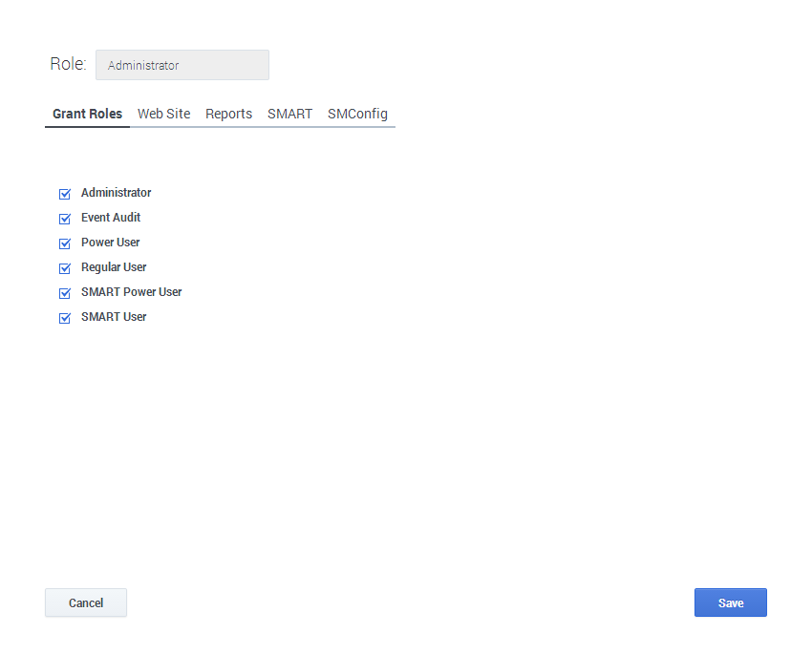Image resolution: width=812 pixels, height=655 pixels.
Task: Untick the Regular User checkbox
Action: [65, 268]
